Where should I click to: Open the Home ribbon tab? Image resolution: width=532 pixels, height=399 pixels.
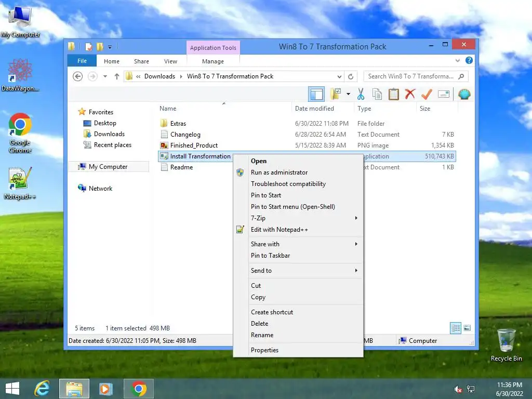[x=112, y=61]
